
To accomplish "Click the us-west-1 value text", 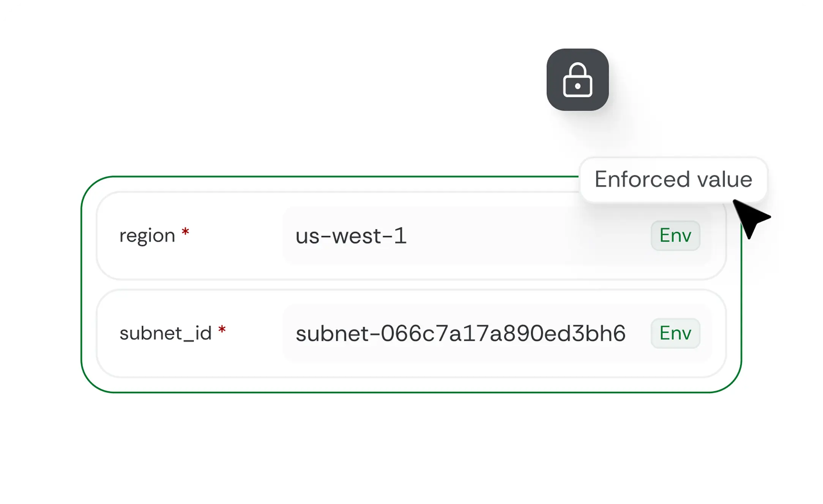I will click(x=351, y=236).
